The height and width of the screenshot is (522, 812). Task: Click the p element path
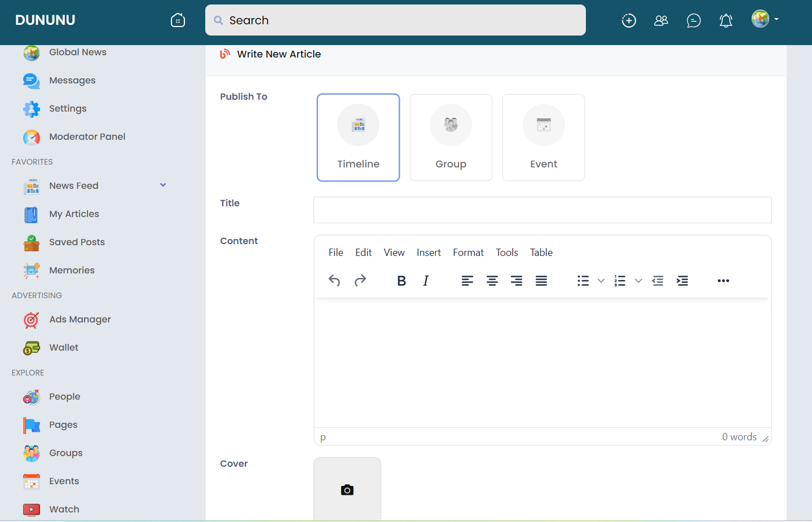point(323,437)
